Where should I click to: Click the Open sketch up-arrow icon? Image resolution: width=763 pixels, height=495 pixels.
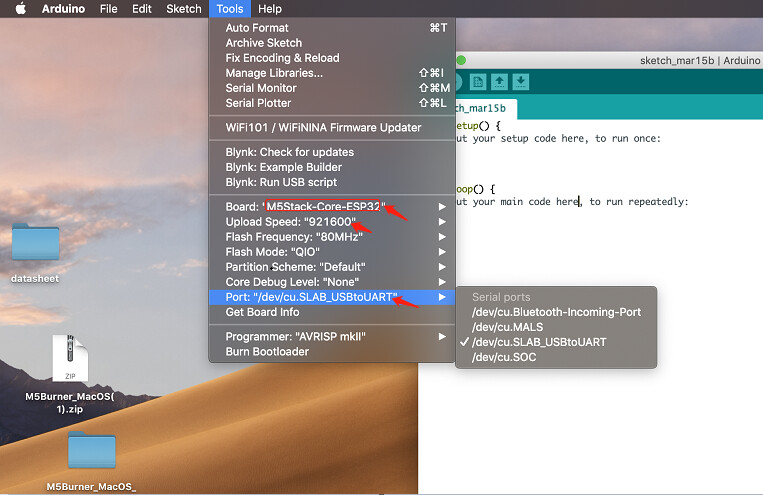(x=499, y=82)
